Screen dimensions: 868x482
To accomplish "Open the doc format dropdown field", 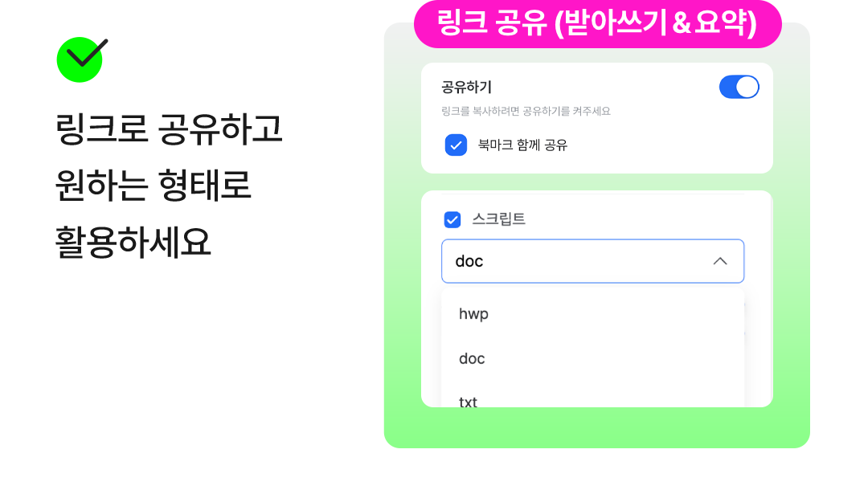I will pyautogui.click(x=592, y=261).
